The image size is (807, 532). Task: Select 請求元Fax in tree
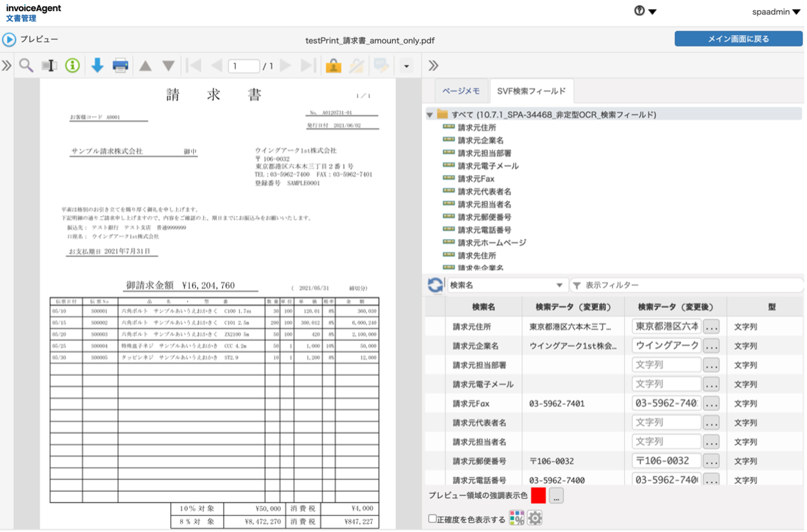tap(476, 179)
